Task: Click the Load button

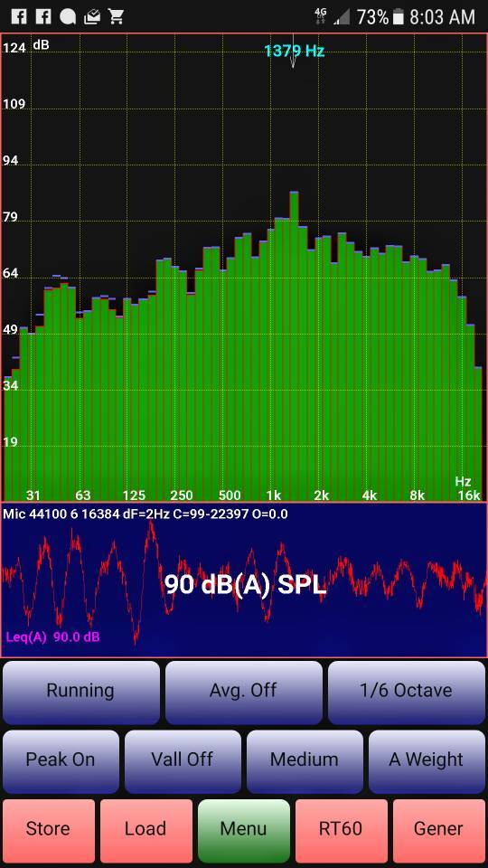Action: coord(146,830)
